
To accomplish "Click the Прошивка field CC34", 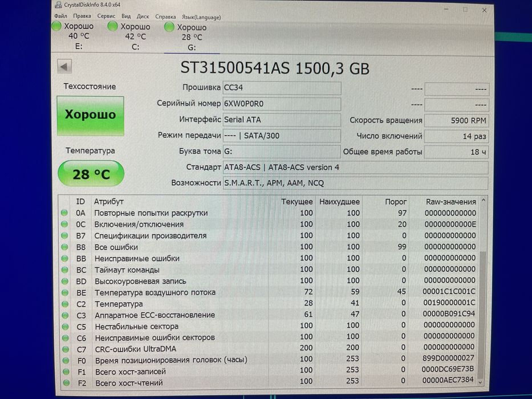I will pyautogui.click(x=282, y=88).
